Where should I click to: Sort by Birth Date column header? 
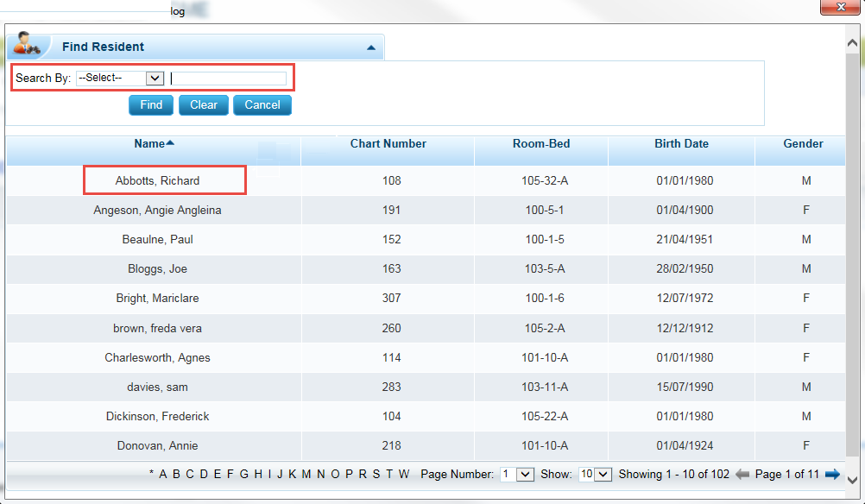click(681, 144)
